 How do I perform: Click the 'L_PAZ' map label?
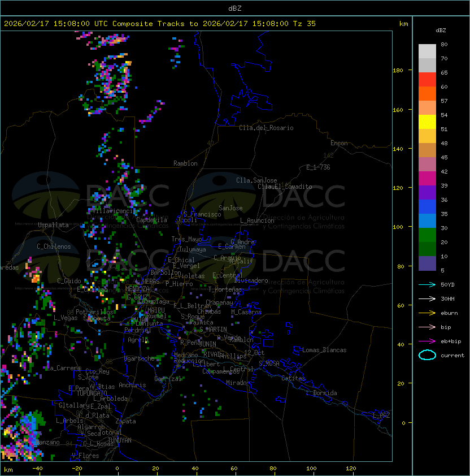click(381, 416)
